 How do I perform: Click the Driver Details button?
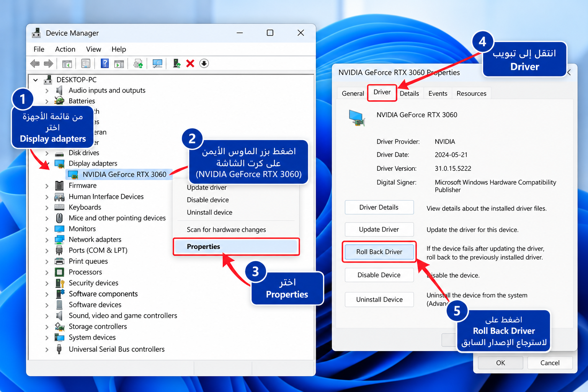(x=379, y=207)
